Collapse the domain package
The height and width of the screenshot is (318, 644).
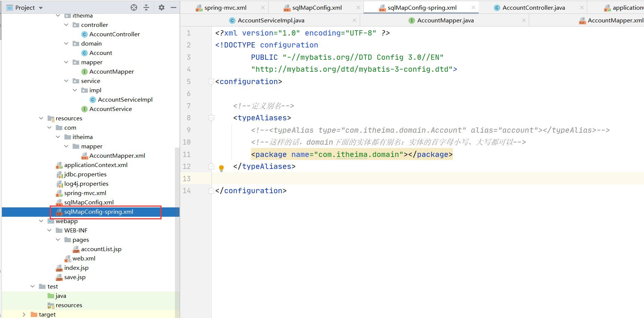pyautogui.click(x=66, y=43)
